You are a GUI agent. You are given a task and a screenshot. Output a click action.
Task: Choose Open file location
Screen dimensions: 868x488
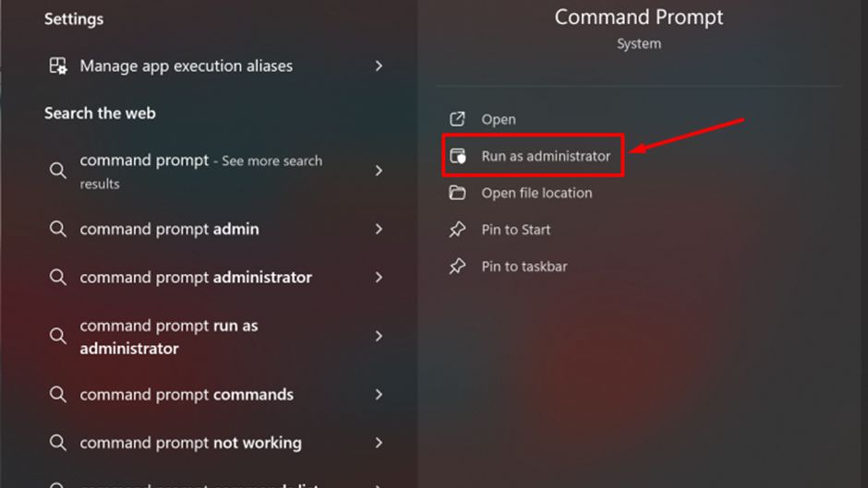click(536, 193)
